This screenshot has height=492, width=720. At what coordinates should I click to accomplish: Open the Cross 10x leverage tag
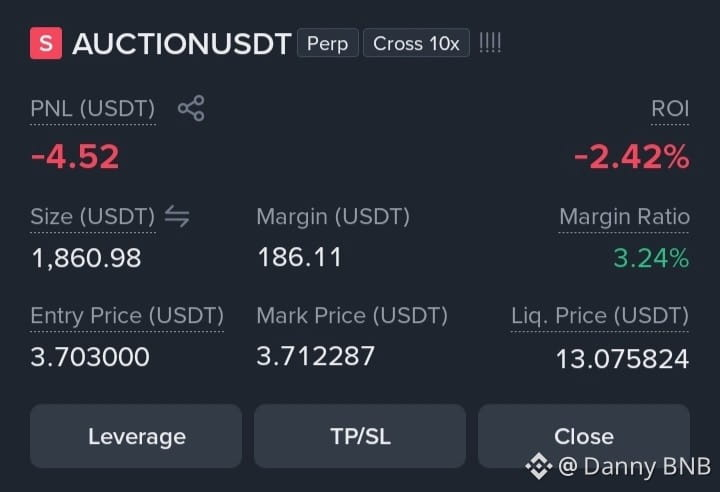pos(416,43)
